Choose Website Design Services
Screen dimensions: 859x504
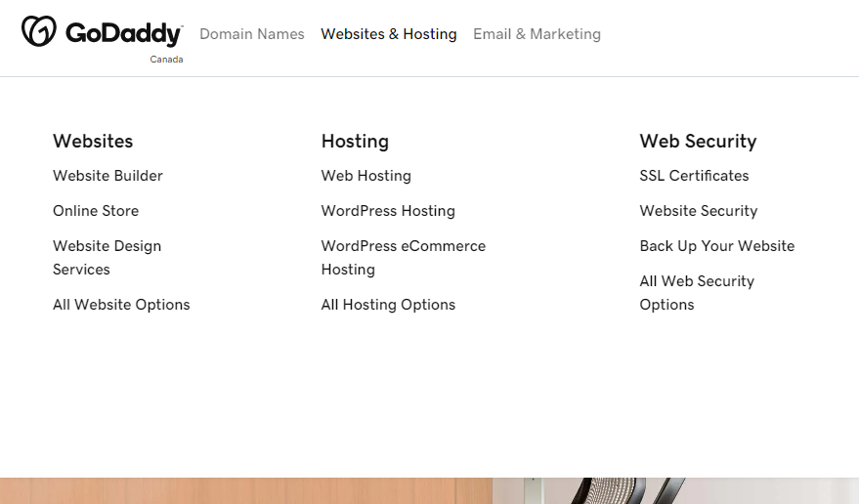[107, 258]
